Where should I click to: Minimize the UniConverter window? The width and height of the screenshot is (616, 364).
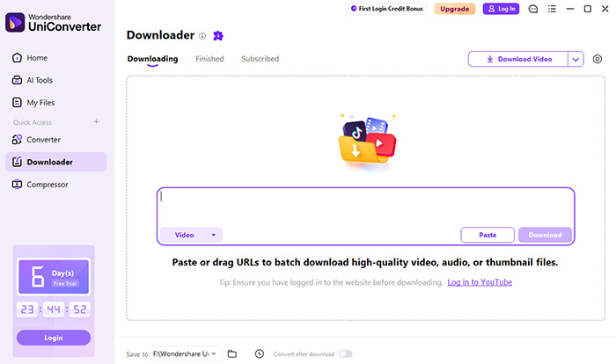point(570,9)
